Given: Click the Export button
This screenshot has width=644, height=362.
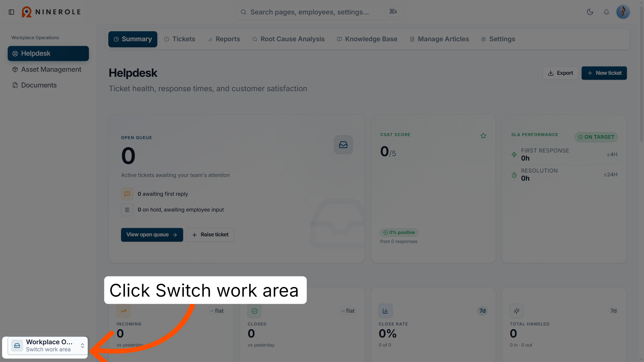Looking at the screenshot, I should [560, 73].
